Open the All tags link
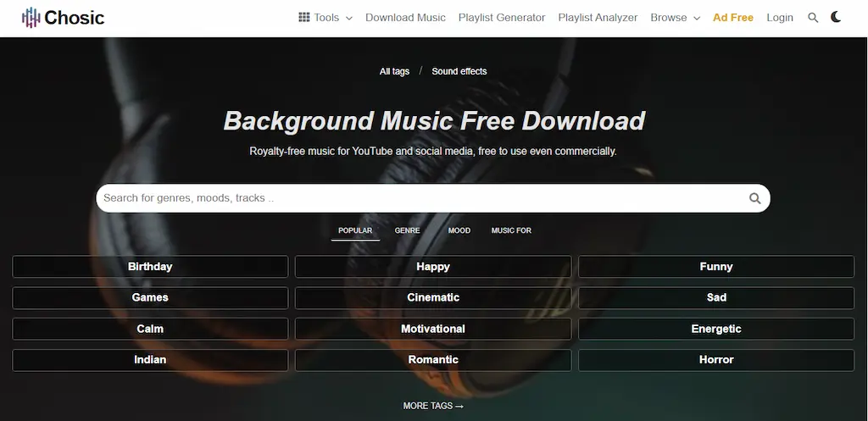Screen dimensions: 868x421 coord(394,71)
